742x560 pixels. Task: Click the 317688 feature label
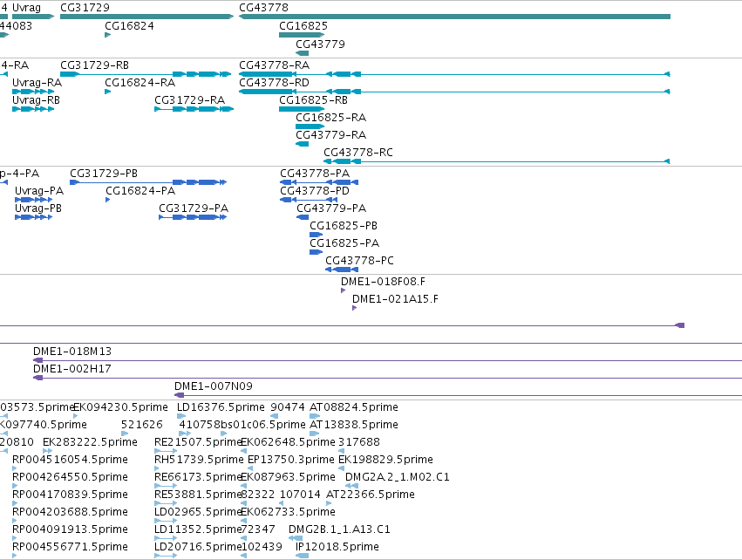coord(358,442)
